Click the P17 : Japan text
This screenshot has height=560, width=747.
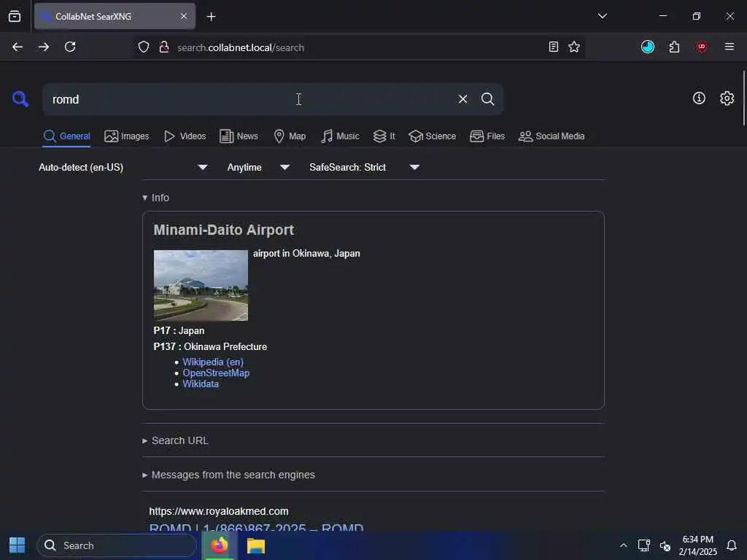(179, 330)
